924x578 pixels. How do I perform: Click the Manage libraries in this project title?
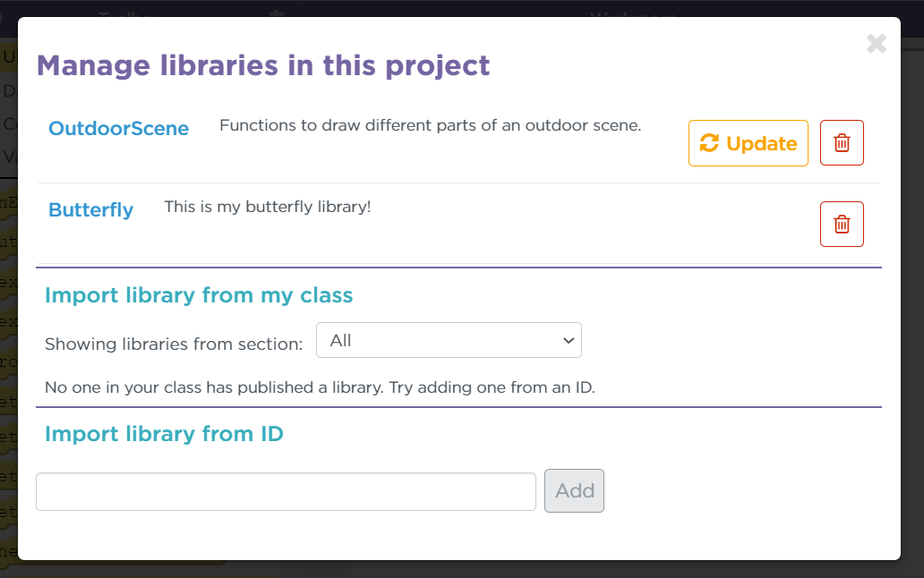tap(263, 65)
